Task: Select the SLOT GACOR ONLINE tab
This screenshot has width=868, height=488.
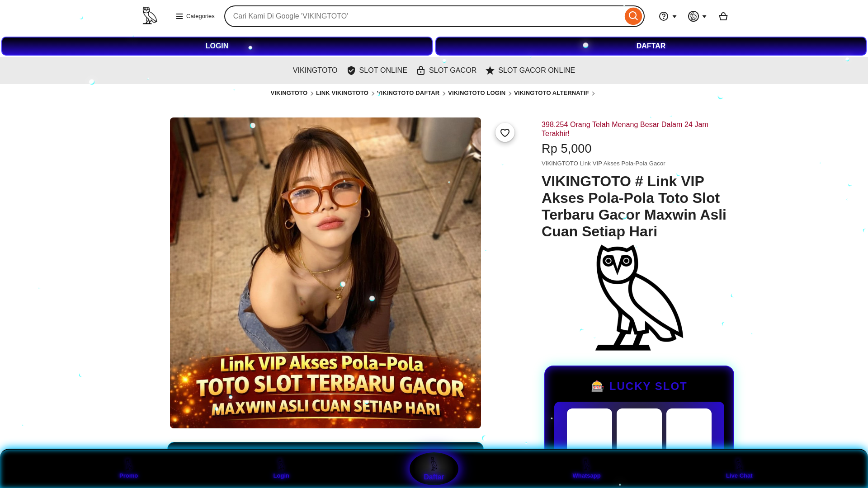Action: pos(530,70)
